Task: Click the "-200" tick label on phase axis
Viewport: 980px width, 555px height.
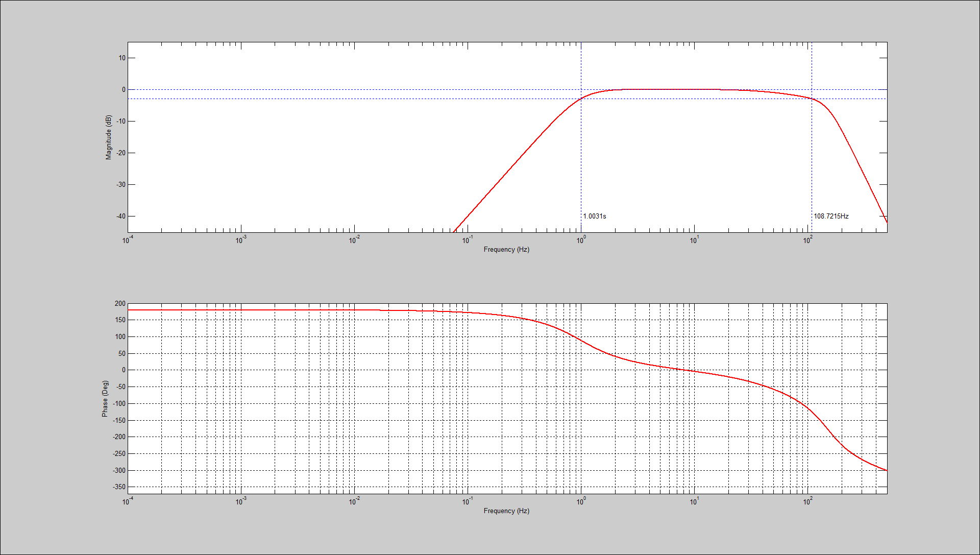Action: point(119,437)
